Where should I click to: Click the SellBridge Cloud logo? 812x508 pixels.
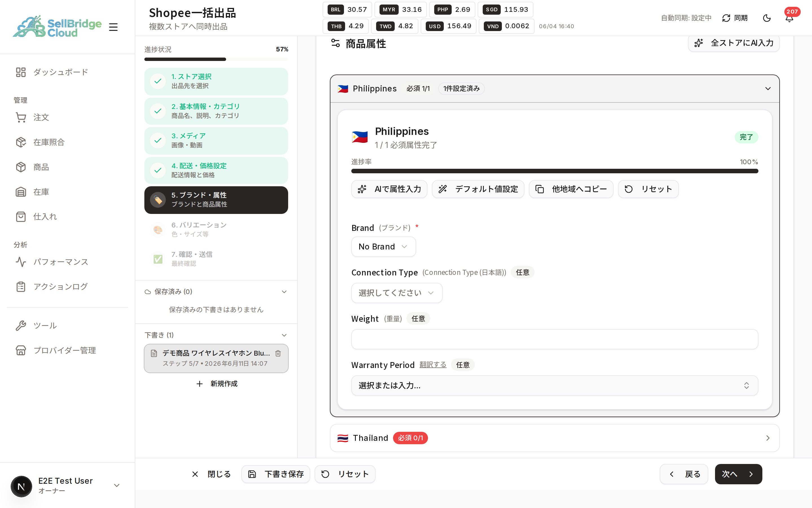pos(57,26)
